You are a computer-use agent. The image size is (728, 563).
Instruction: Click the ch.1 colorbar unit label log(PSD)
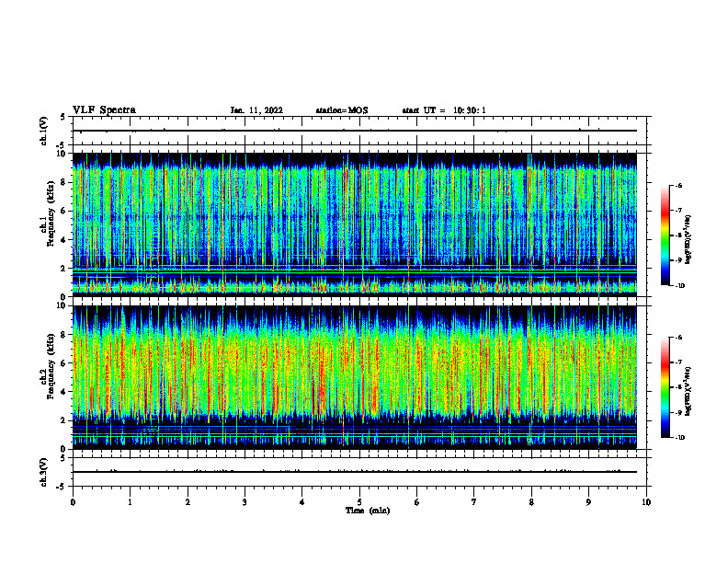click(x=688, y=239)
